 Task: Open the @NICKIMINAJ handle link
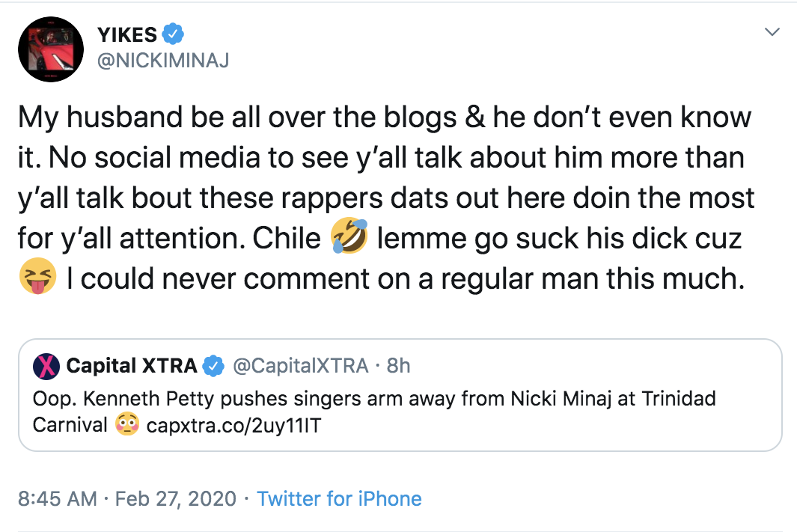tap(163, 60)
